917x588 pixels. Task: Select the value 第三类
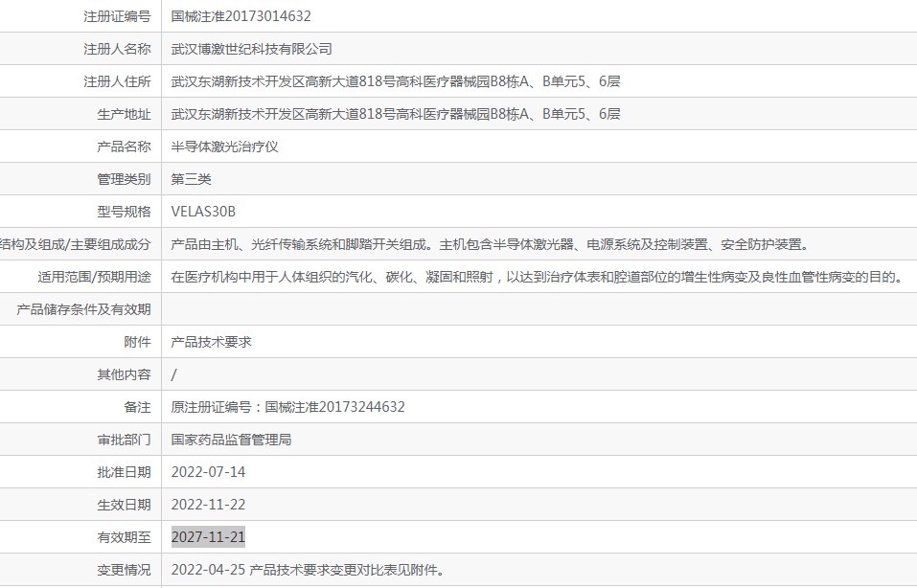pos(191,179)
